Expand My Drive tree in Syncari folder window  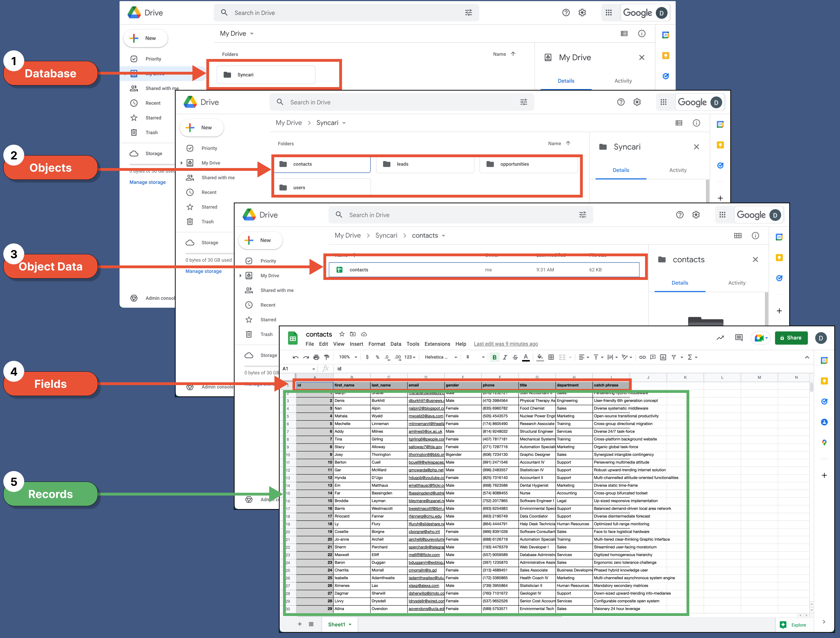(182, 163)
